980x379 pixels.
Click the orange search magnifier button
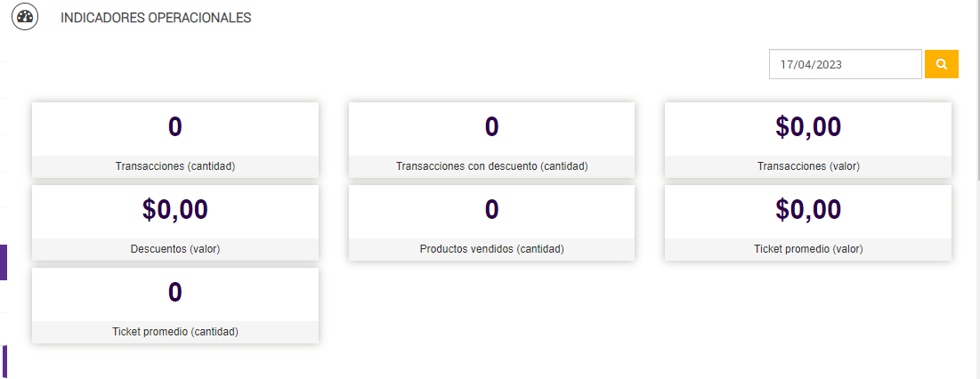[x=942, y=64]
